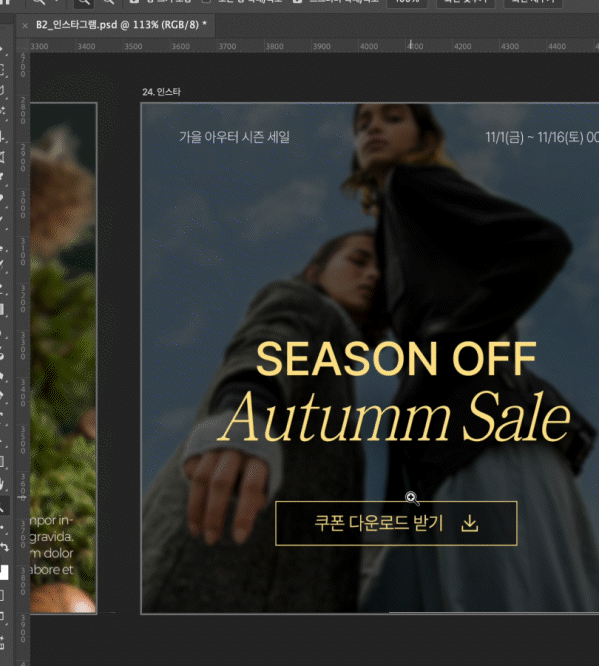Select the Eyedropper tool
The height and width of the screenshot is (666, 600).
(4, 180)
